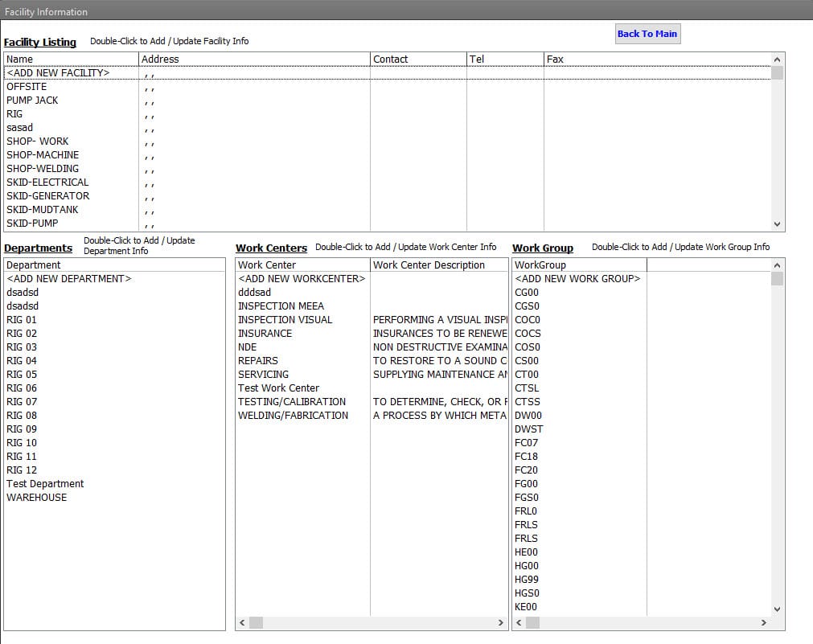
Task: Select the RIG 09 department
Action: 114,429
